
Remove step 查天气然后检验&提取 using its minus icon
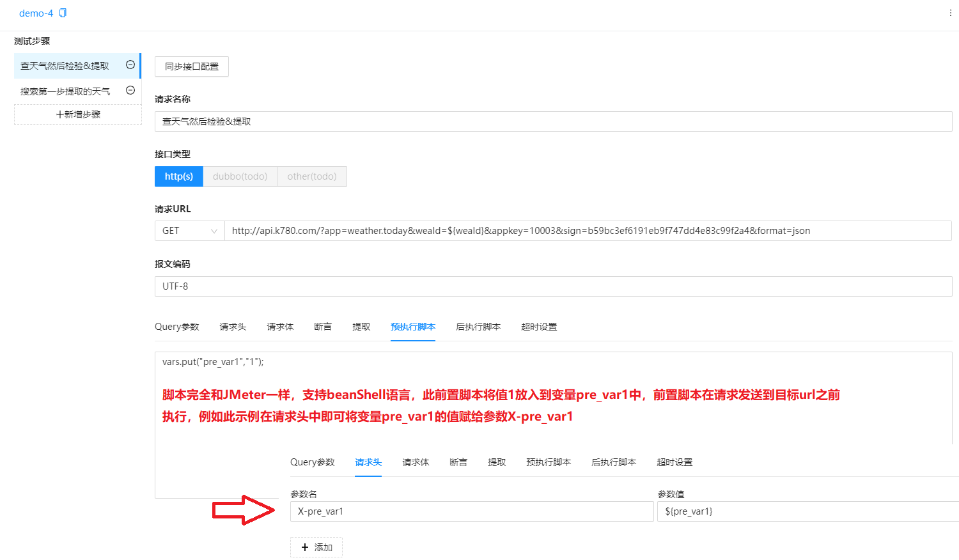pos(130,65)
